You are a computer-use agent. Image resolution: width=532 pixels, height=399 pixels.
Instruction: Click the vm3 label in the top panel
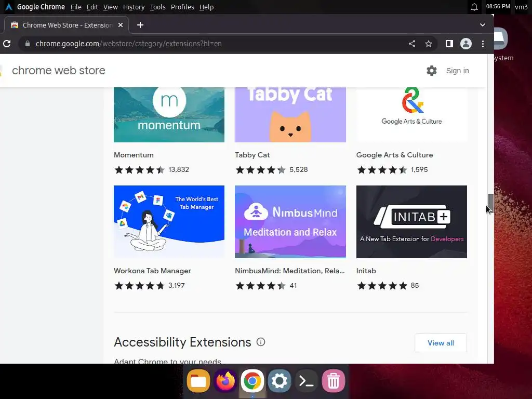[x=521, y=7]
